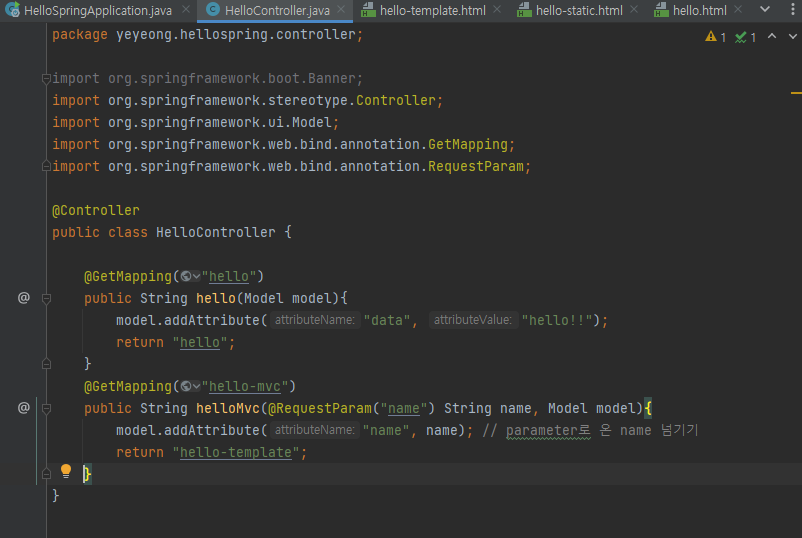Screen dimensions: 802x538
Task: Click the "name" RequestParam value
Action: coord(404,408)
